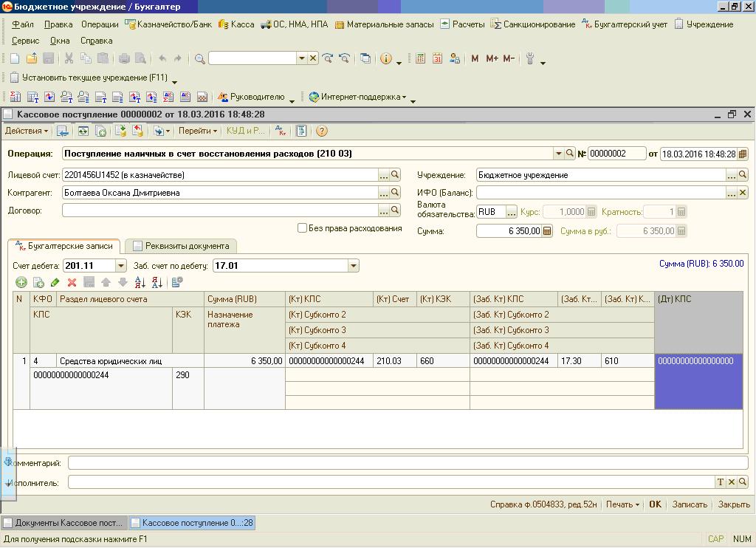
Task: Switch to Документы Кассовое пост... window tab
Action: pos(65,522)
